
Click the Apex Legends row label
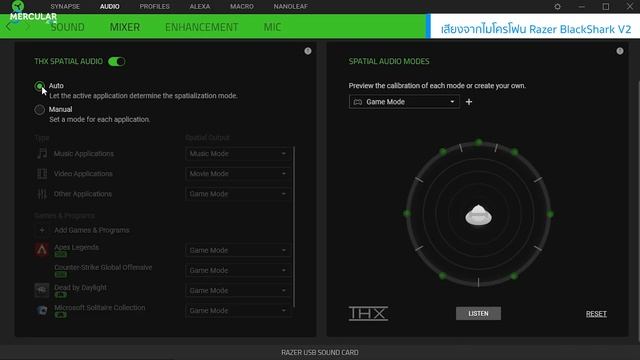pyautogui.click(x=76, y=247)
